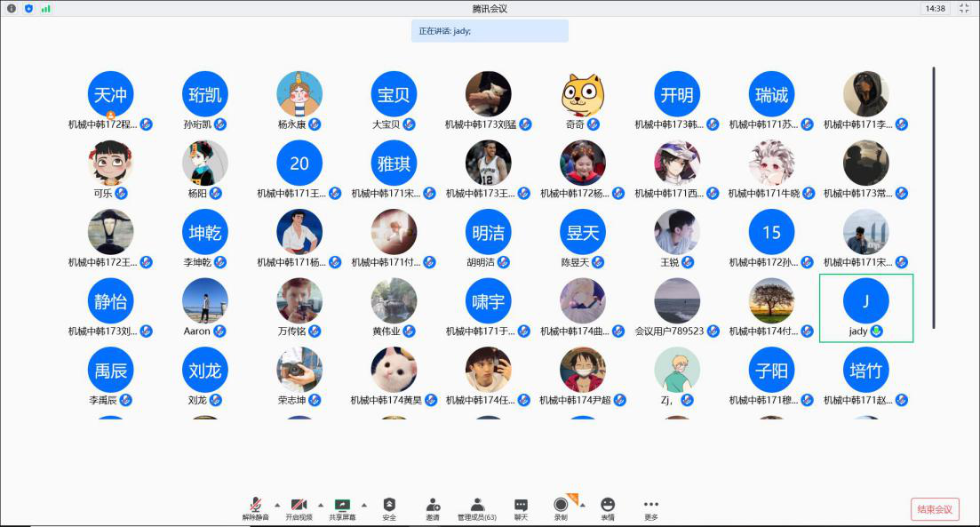Expand video options arrow beside 开启视频
This screenshot has height=527, width=980.
click(x=321, y=504)
